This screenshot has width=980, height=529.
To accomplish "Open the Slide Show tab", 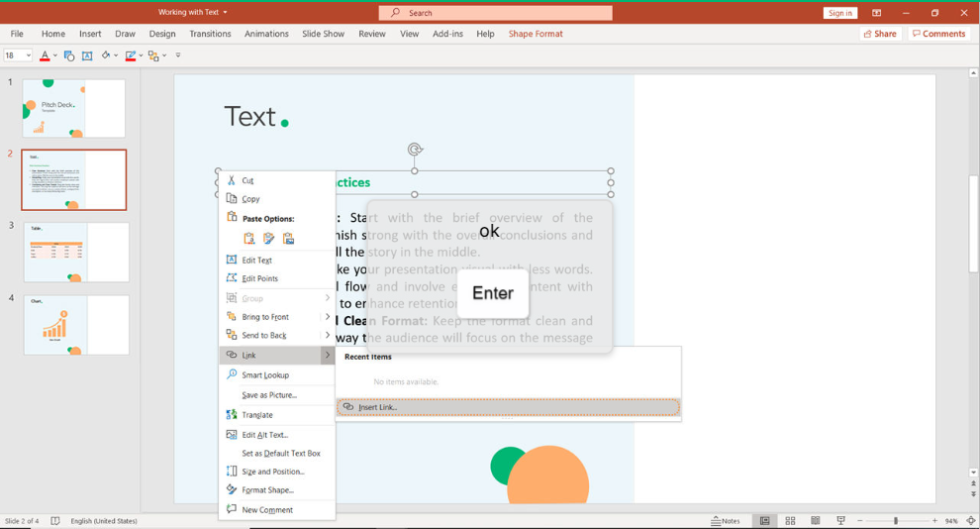I will coord(323,34).
